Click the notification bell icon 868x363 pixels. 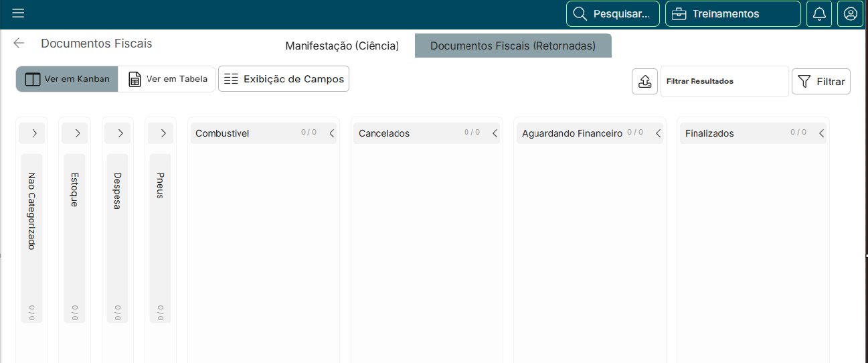[819, 13]
